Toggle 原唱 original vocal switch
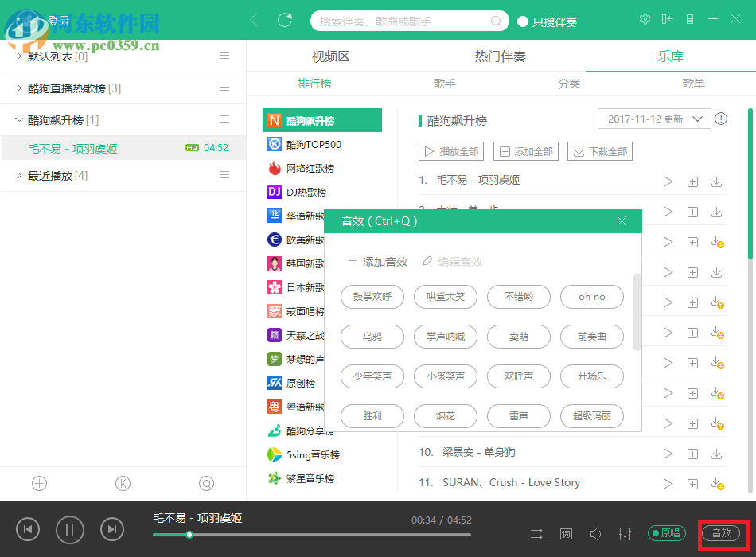This screenshot has width=756, height=557. (x=666, y=533)
